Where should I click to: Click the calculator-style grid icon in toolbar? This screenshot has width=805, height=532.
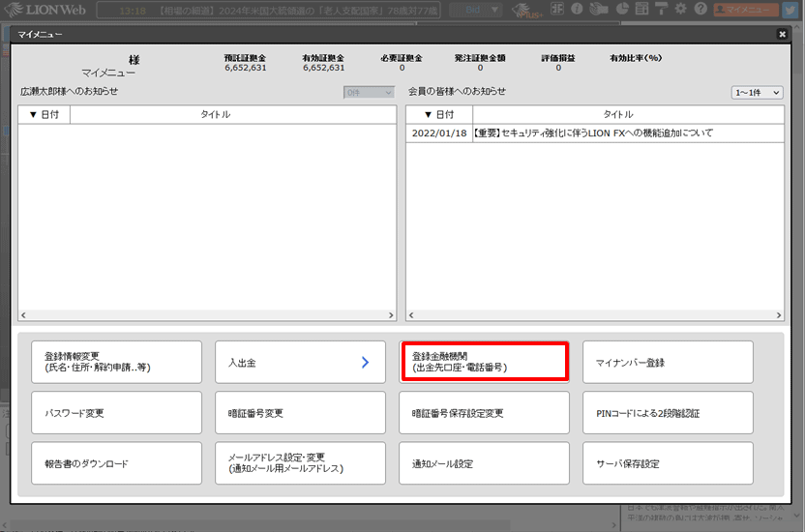tap(557, 8)
